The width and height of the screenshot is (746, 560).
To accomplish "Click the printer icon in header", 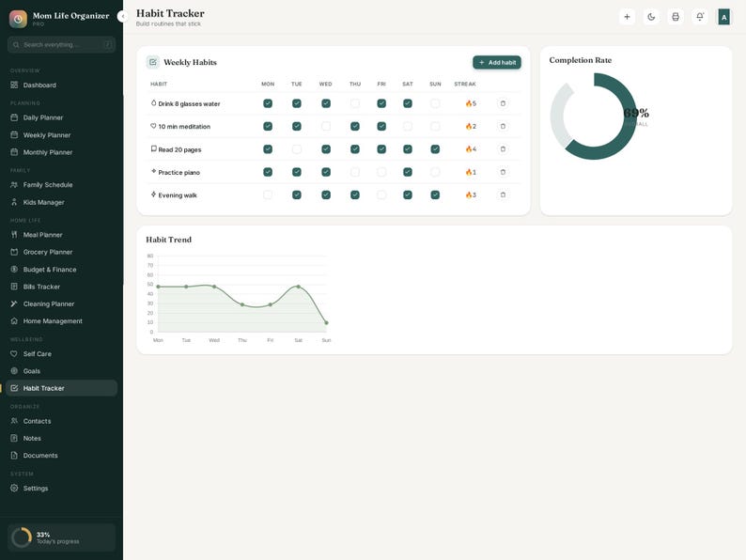I will coord(676,17).
